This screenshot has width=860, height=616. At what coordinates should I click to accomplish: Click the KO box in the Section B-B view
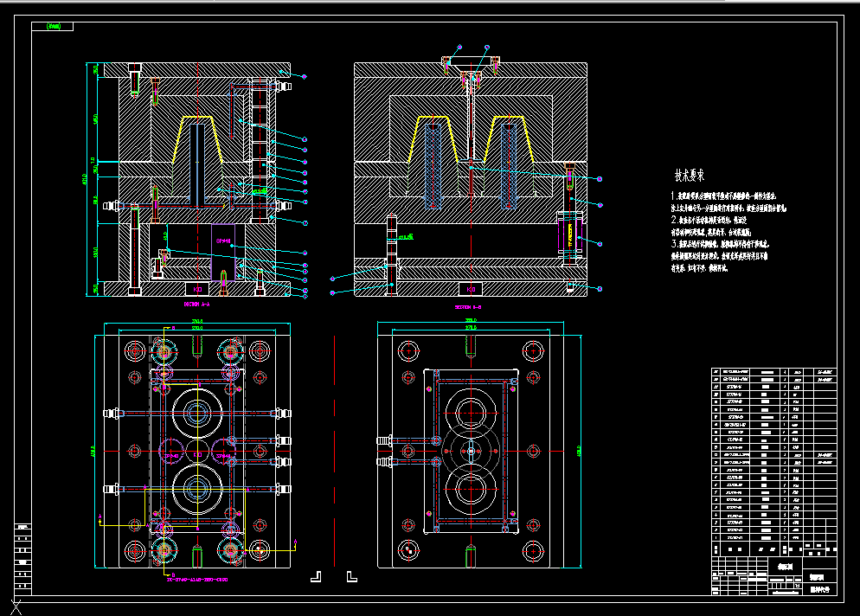[x=471, y=289]
